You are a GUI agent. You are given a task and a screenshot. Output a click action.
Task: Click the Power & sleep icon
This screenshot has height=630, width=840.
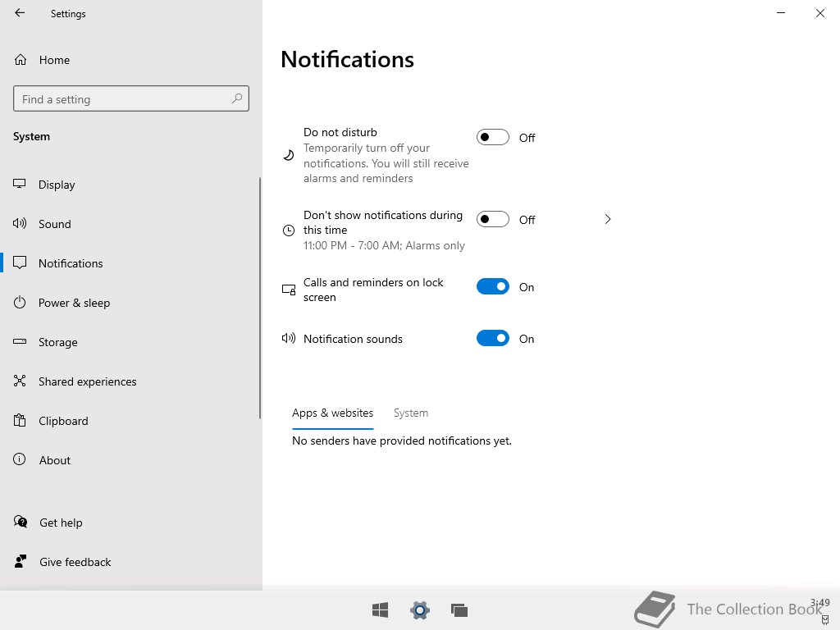[x=20, y=303]
